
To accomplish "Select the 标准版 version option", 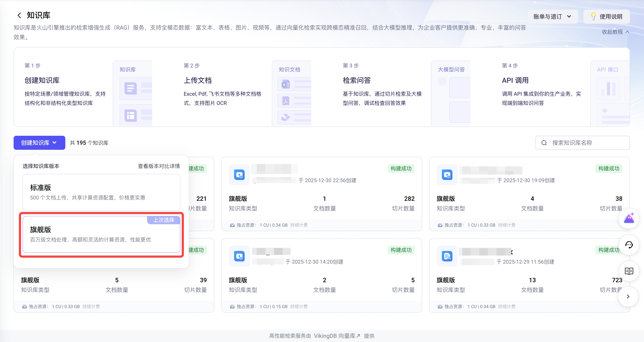I will (101, 192).
